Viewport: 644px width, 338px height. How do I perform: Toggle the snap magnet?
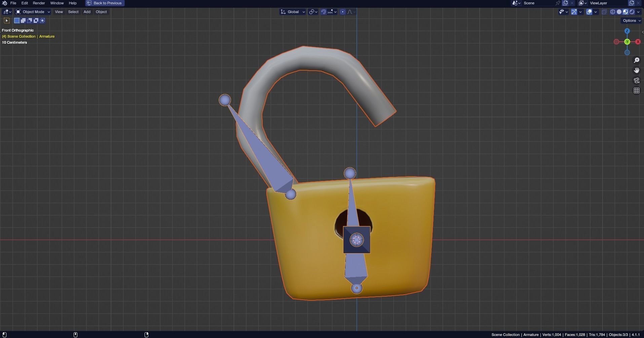(x=323, y=12)
